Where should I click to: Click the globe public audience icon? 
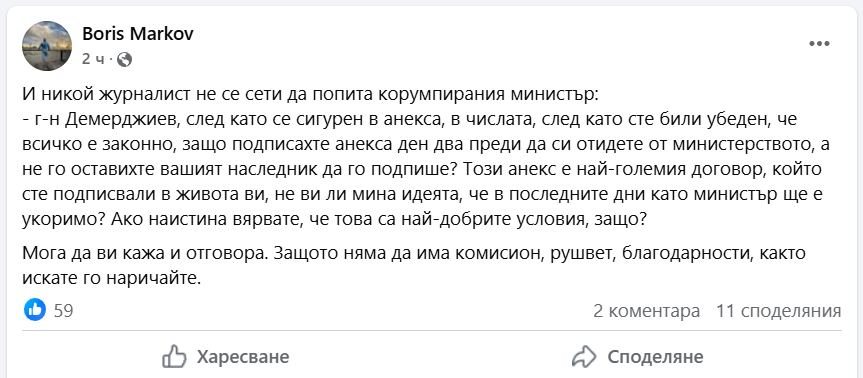[x=125, y=59]
